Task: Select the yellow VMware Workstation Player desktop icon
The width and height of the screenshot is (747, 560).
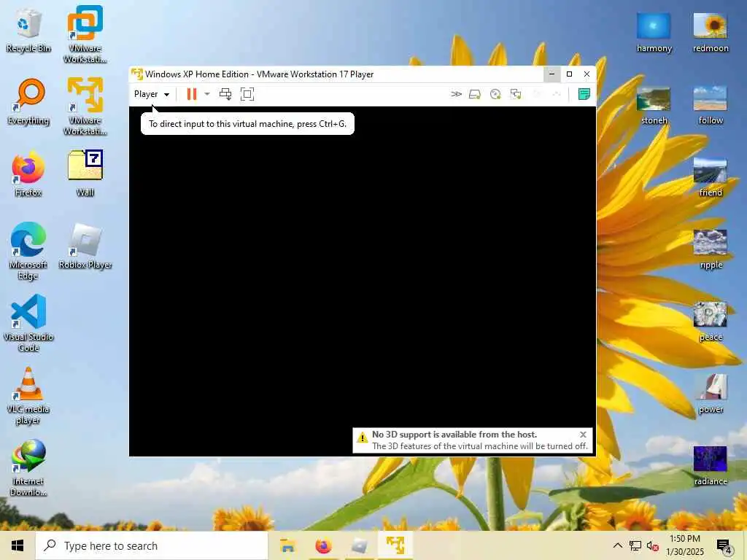Action: (85, 106)
